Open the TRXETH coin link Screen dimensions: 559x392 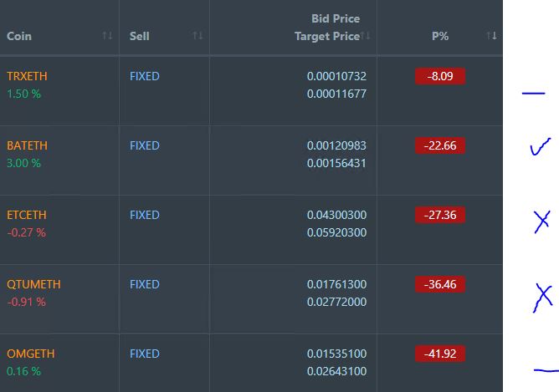click(x=27, y=76)
